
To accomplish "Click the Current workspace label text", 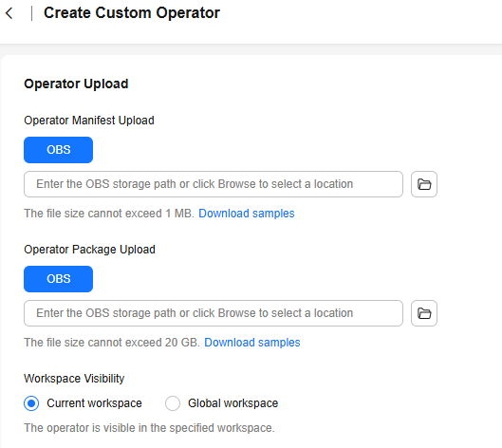I will (94, 403).
